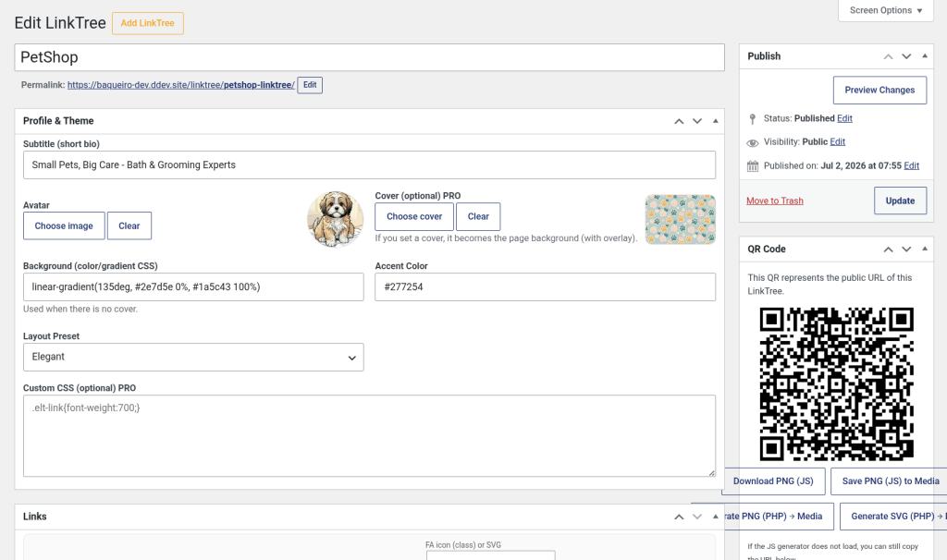Edit the Accent Color value field
Image resolution: width=947 pixels, height=560 pixels.
[546, 287]
